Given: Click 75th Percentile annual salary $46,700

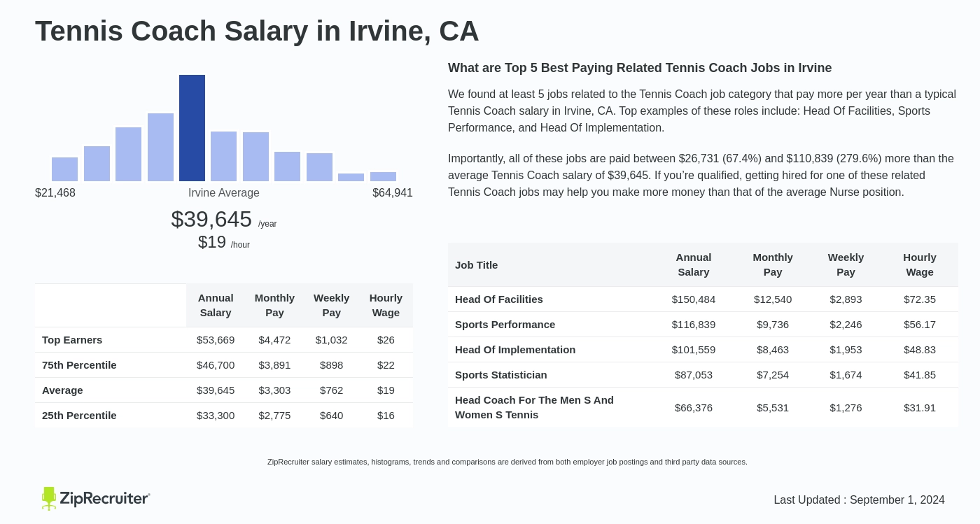Looking at the screenshot, I should click(x=216, y=365).
